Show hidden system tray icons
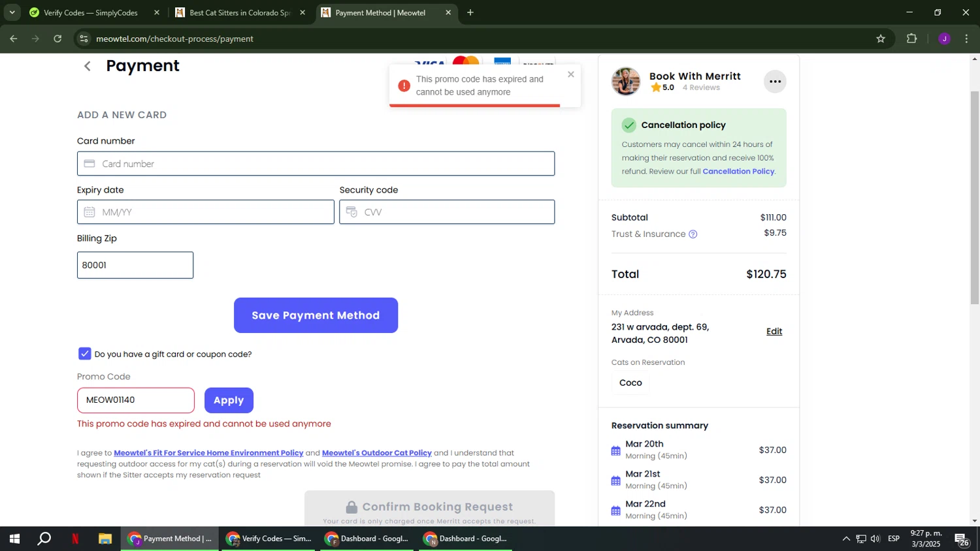This screenshot has width=980, height=551. tap(846, 539)
